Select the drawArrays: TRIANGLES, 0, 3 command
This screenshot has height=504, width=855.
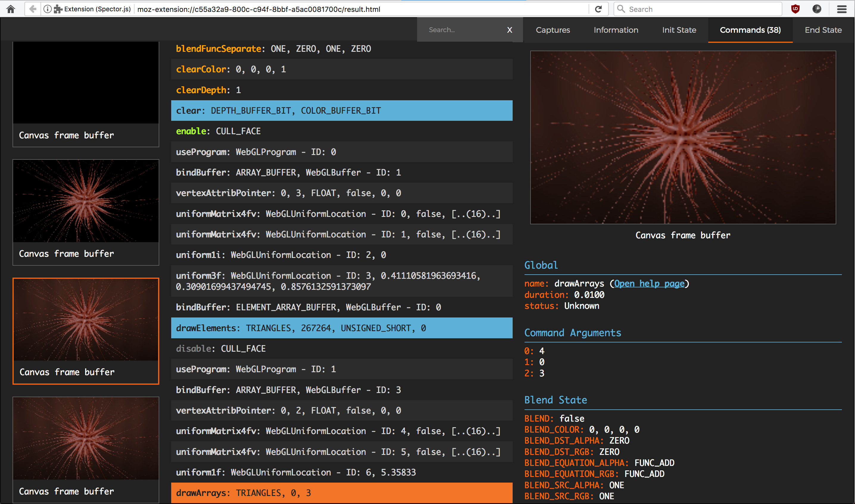[341, 493]
